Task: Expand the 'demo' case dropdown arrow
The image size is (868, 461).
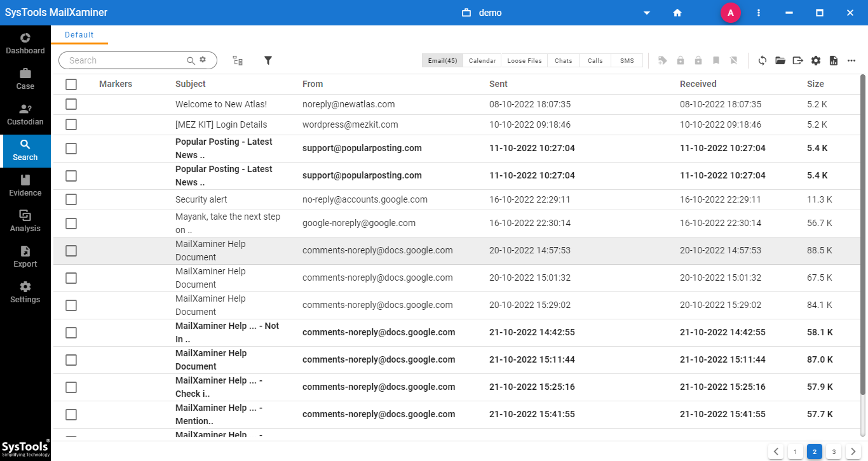Action: pos(647,13)
